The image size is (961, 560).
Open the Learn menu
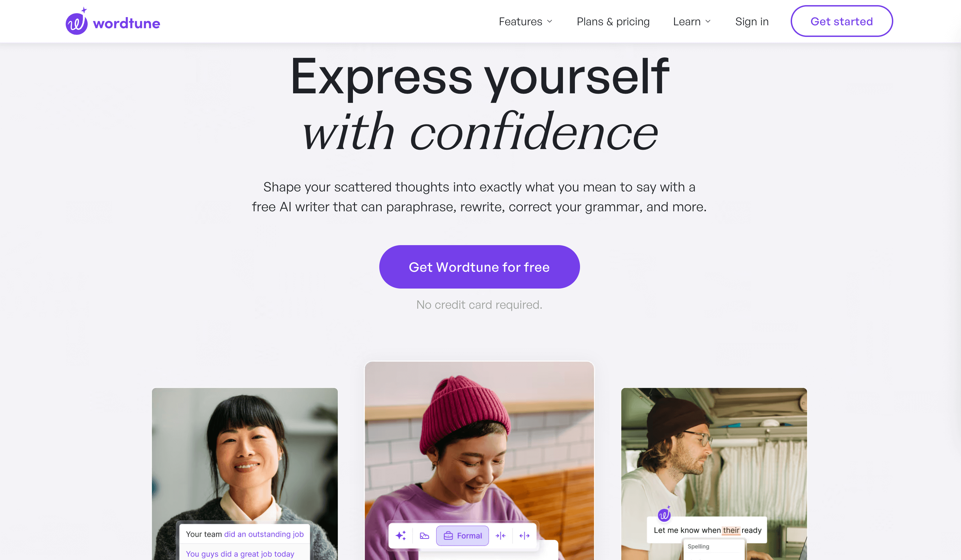pos(692,21)
